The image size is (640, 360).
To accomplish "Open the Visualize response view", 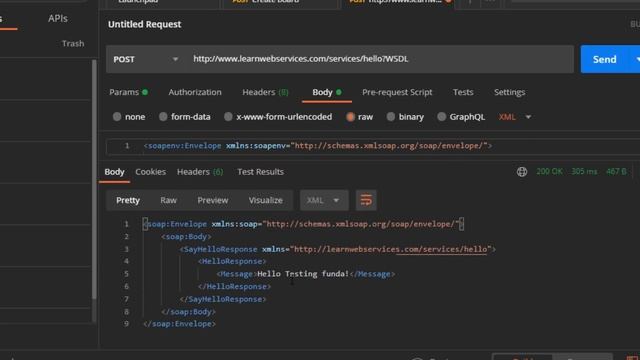I will coord(265,200).
